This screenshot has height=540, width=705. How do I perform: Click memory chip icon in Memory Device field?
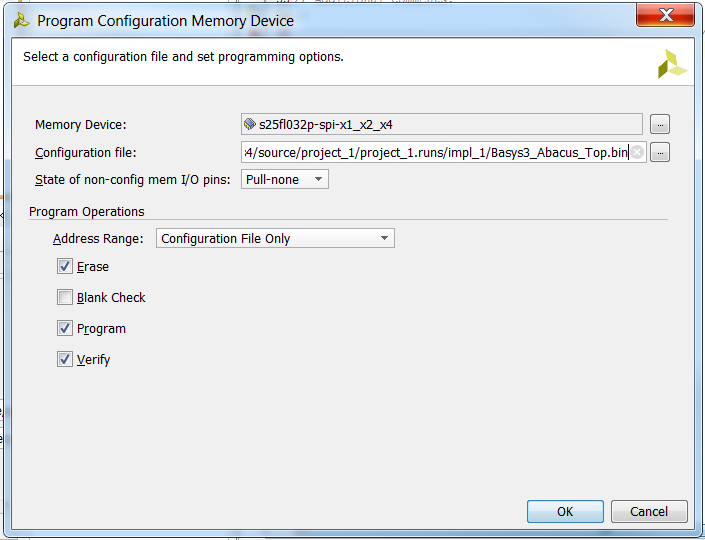(x=250, y=124)
